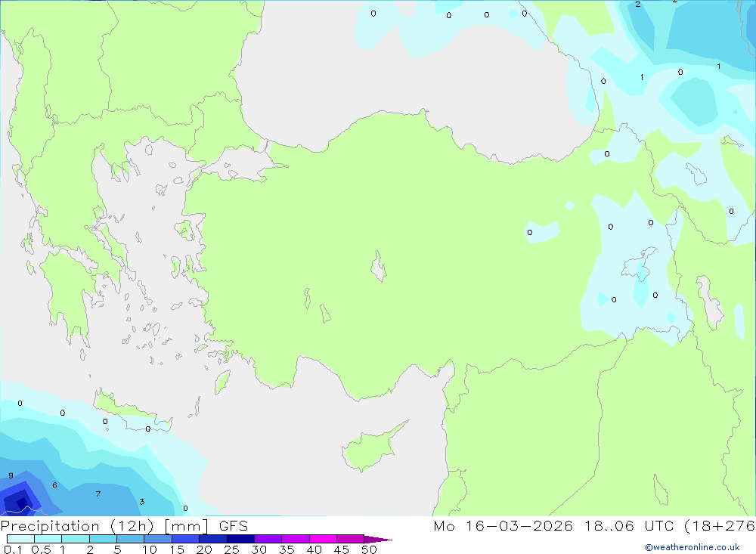Click the "15" legend scale label
This screenshot has height=554, width=756.
(x=176, y=549)
